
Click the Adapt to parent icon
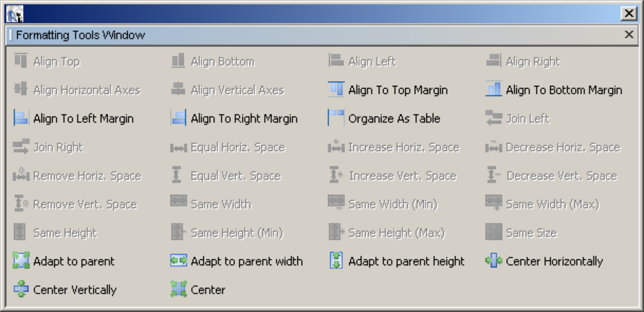21,261
